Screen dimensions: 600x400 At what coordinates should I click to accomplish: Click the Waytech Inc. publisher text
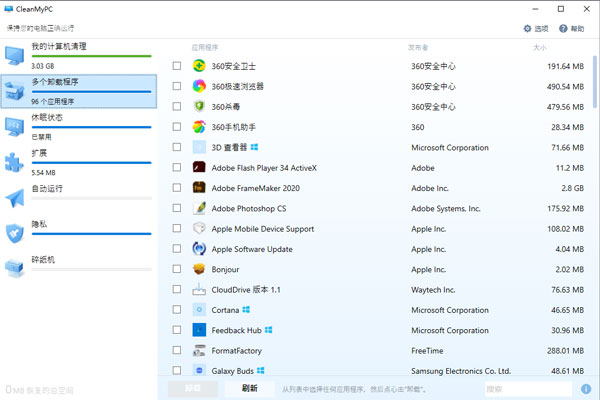433,289
